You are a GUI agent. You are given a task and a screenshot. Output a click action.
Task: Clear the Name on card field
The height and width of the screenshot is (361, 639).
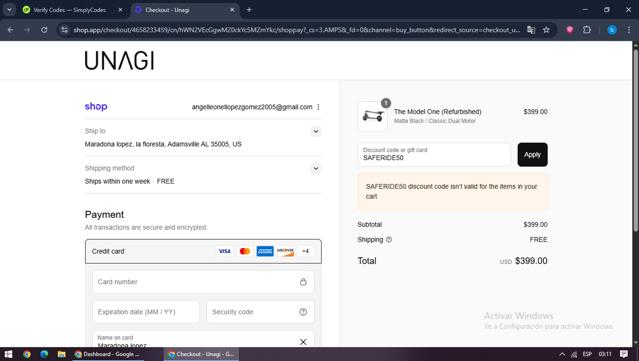(x=303, y=342)
